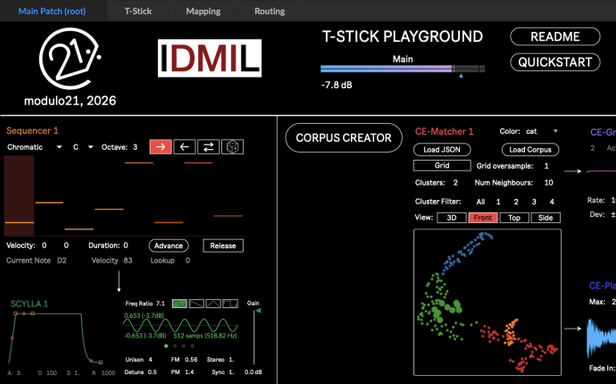The height and width of the screenshot is (384, 616).
Task: Click the 'Current Note D2' readout
Action: (x=36, y=260)
